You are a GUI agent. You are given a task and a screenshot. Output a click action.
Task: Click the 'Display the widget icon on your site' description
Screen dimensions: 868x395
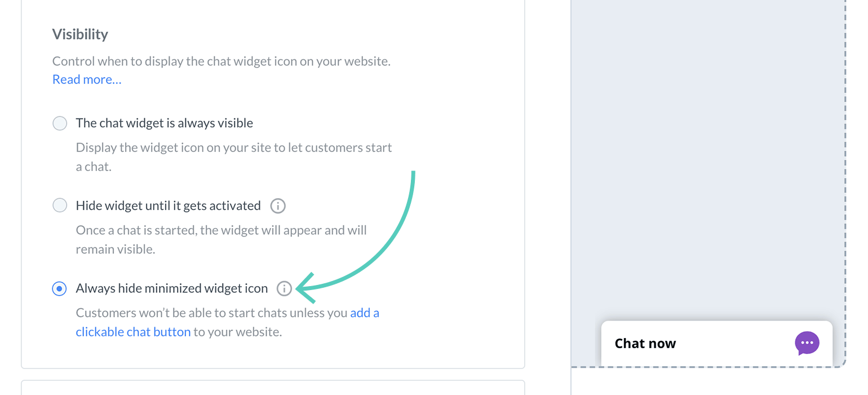[x=233, y=148]
